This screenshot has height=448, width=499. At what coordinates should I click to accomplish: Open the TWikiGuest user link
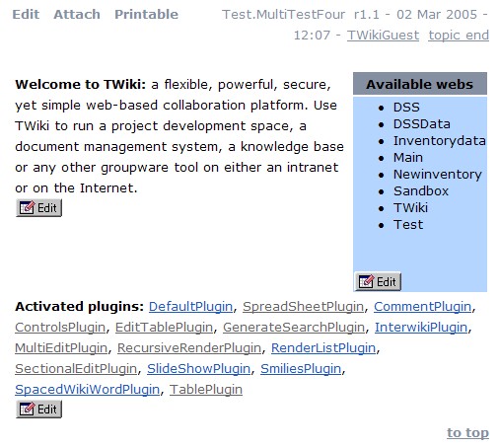click(383, 36)
